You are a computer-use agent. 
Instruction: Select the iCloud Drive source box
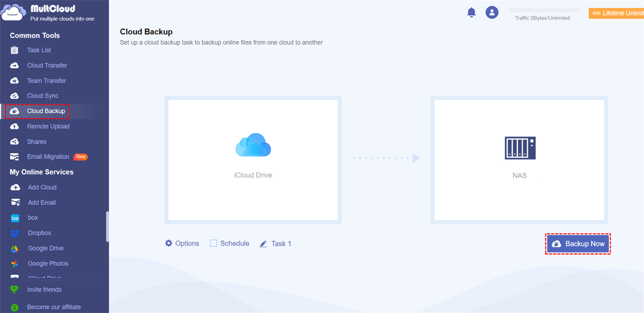[x=253, y=160]
